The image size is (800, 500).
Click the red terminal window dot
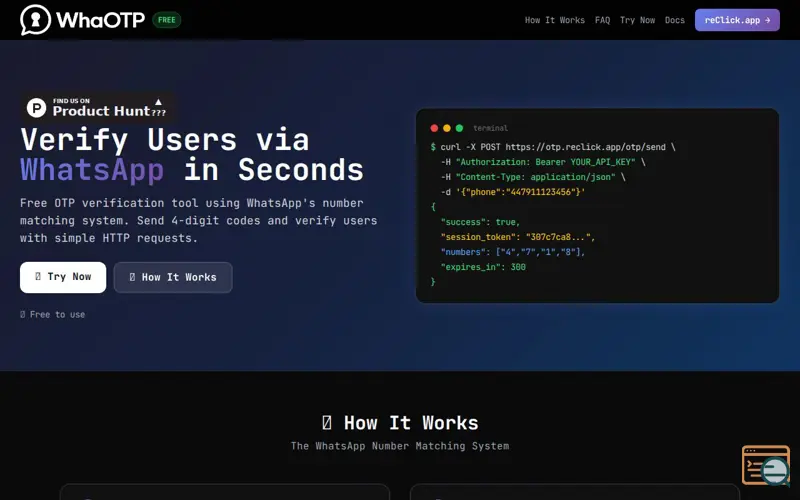(x=434, y=128)
